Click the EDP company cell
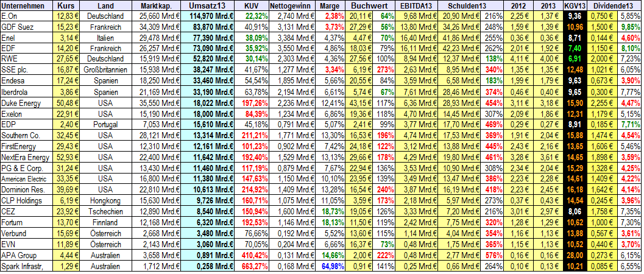The image size is (644, 274). pos(27,124)
